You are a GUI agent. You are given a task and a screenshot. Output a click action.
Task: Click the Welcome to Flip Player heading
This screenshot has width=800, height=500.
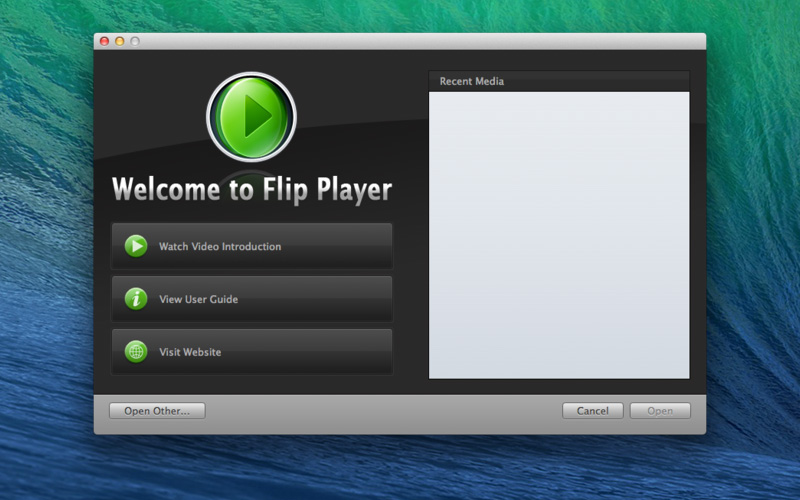[252, 190]
